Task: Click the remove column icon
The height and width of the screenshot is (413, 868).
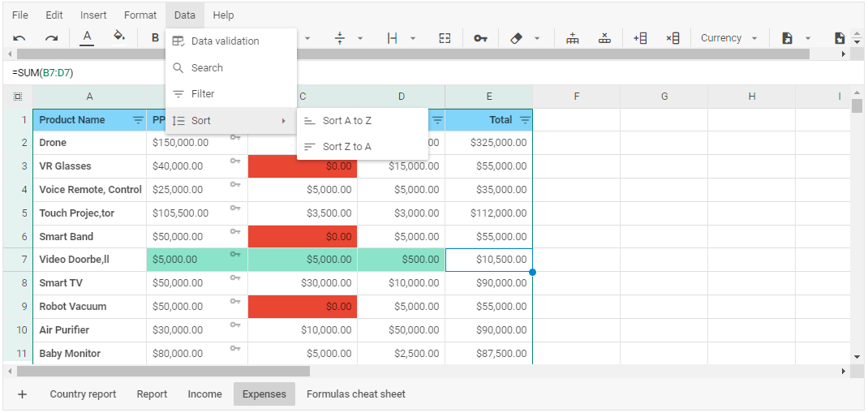Action: click(672, 38)
